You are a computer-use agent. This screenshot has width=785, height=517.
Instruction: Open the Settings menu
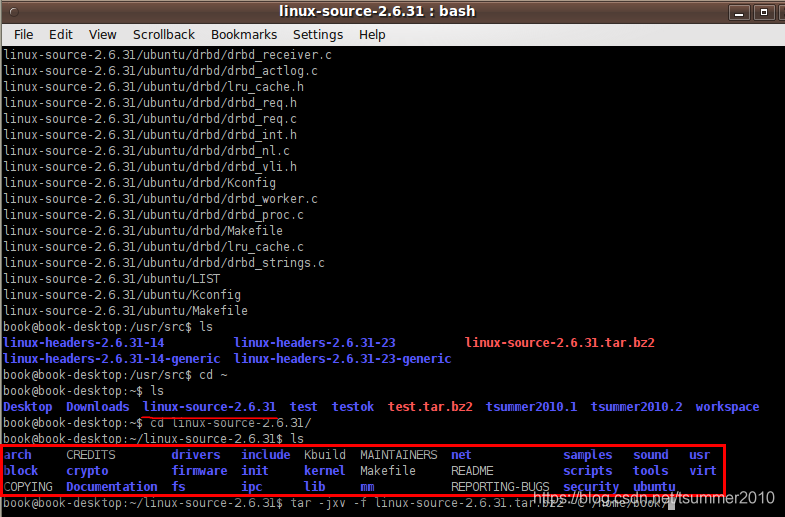318,35
